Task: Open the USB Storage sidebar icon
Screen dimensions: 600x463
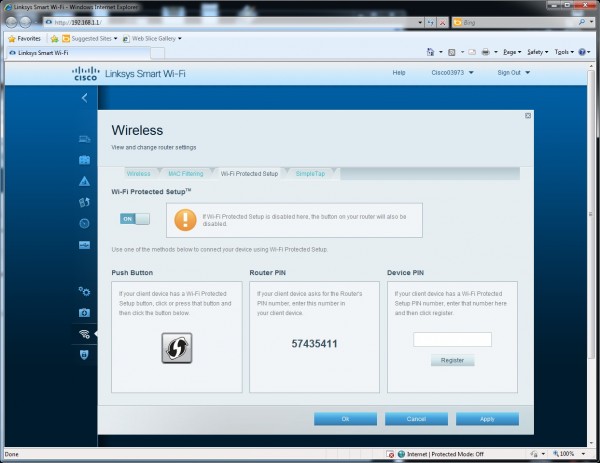Action: tap(85, 245)
